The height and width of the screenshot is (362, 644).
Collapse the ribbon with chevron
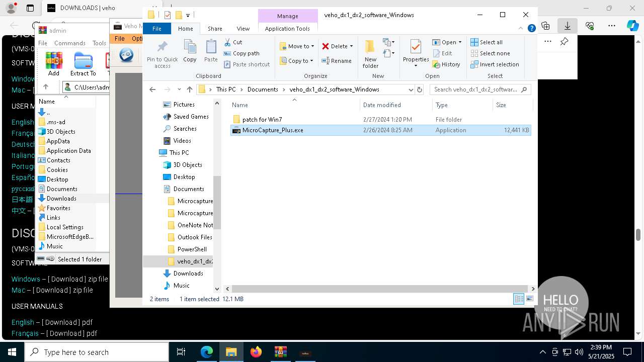point(521,29)
